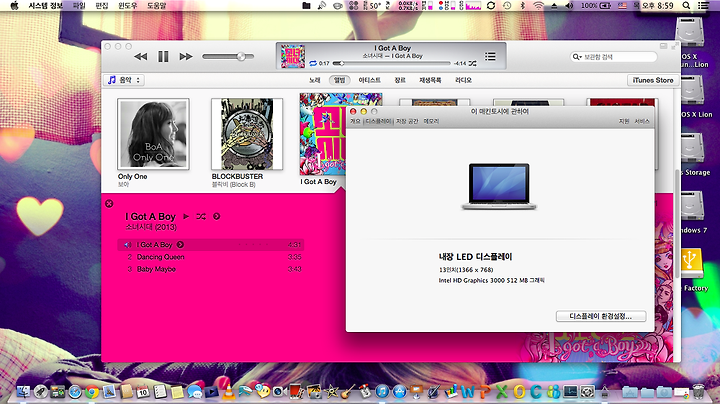Viewport: 720px width, 404px height.
Task: Open Finder from the dock
Action: (23, 392)
